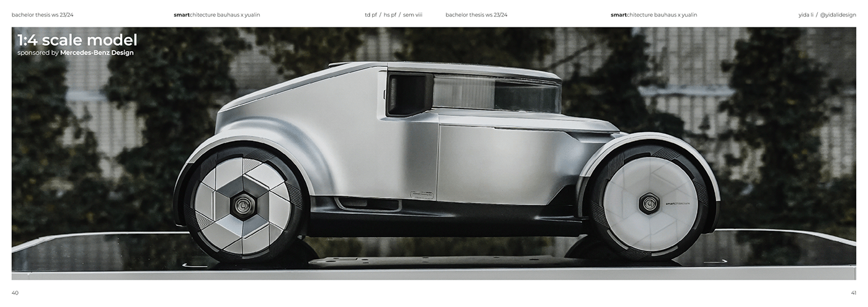
Task: Click right page 'bachelor thesis ws 23/24' header
Action: (476, 15)
